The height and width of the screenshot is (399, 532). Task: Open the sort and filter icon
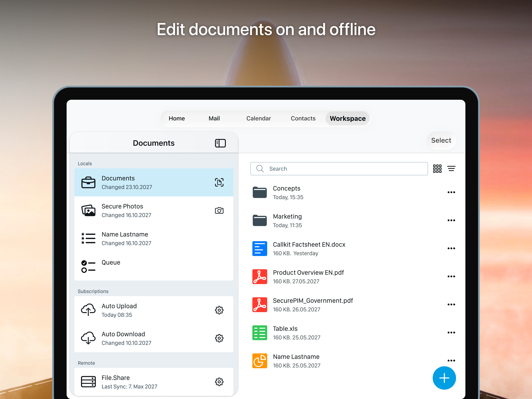tap(451, 169)
